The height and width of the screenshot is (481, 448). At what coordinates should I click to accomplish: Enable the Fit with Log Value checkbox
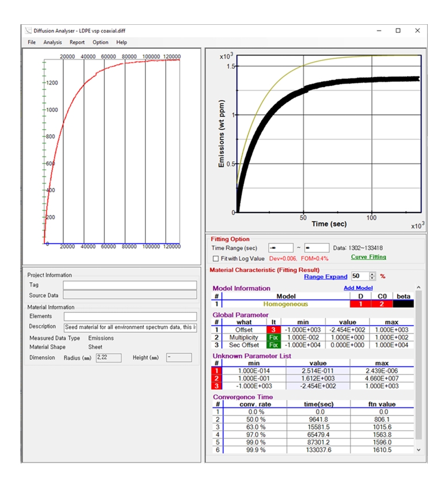216,259
